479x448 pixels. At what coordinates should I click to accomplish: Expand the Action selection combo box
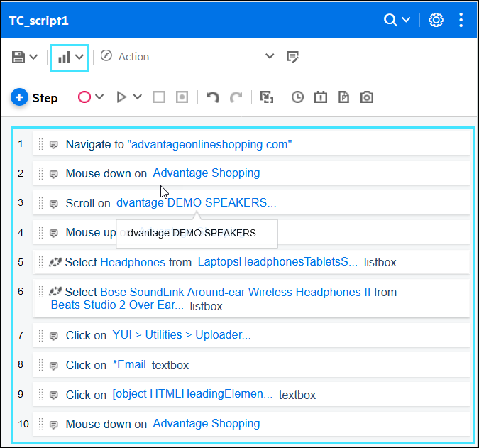(x=270, y=57)
